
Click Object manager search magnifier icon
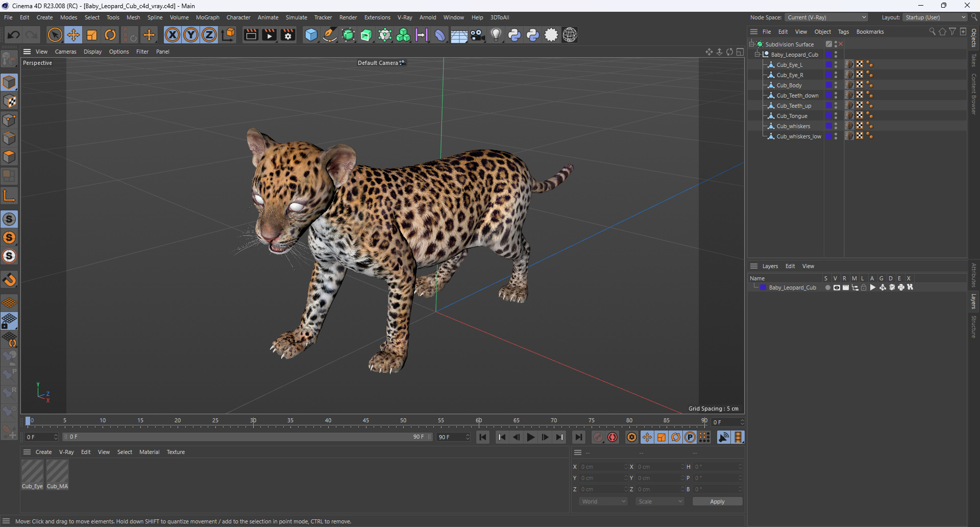pos(932,32)
